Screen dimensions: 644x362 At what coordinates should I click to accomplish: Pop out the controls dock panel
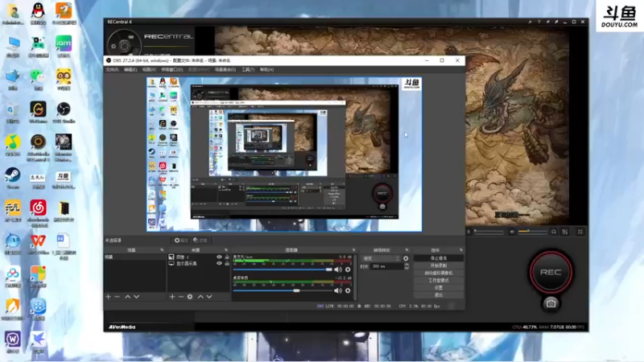tap(460, 250)
